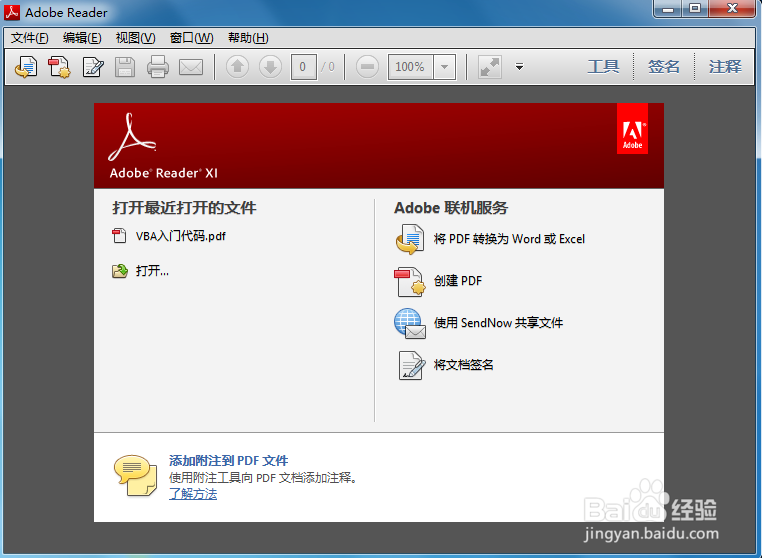This screenshot has height=558, width=762.
Task: Click the Adobe Reader title bar icon
Action: pos(12,13)
